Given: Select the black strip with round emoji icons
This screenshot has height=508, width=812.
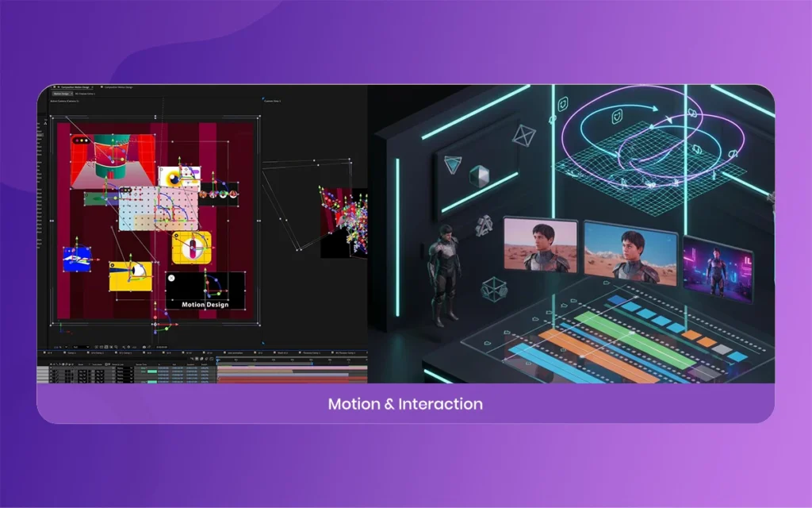Looking at the screenshot, I should click(219, 194).
